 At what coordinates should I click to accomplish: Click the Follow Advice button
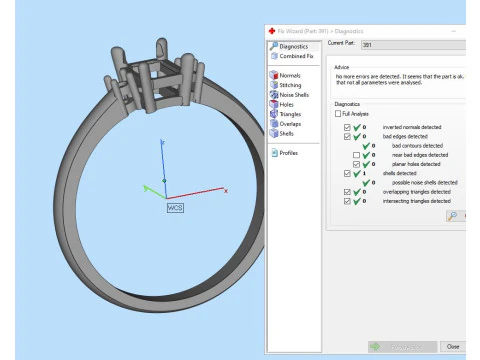pos(403,347)
